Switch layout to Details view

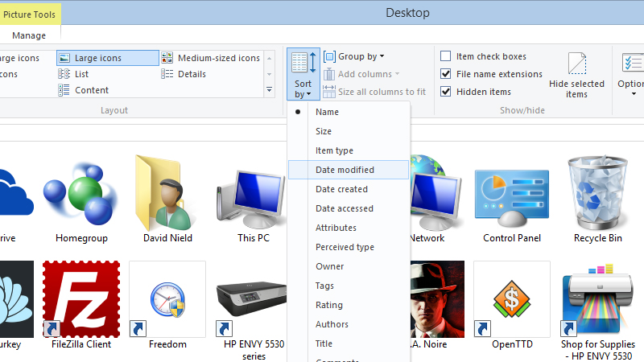(x=184, y=74)
